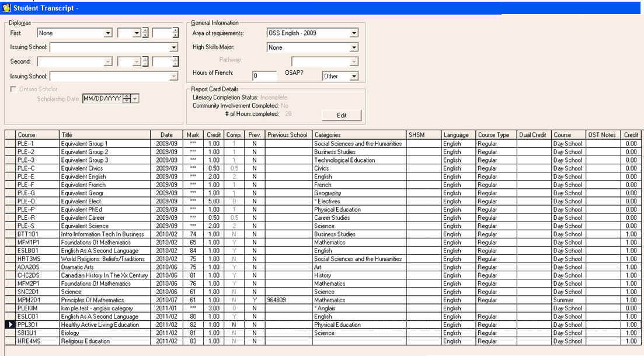Click the Mark column header
Image resolution: width=644 pixels, height=356 pixels.
193,135
